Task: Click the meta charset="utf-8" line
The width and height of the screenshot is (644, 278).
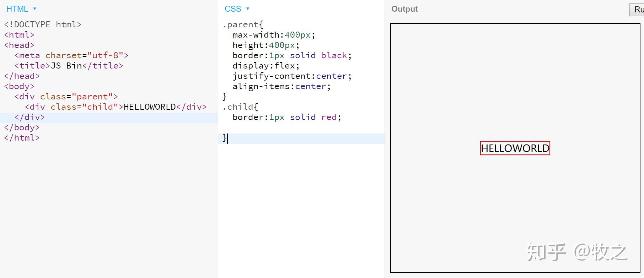Action: click(x=71, y=55)
